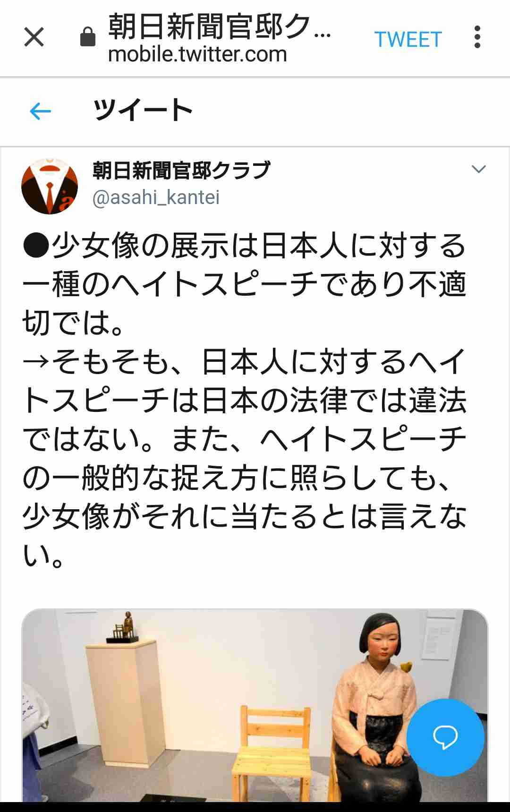Screen dimensions: 510x812
Task: Click the tweet text starting with ●少女像の展示
Action: 245,284
